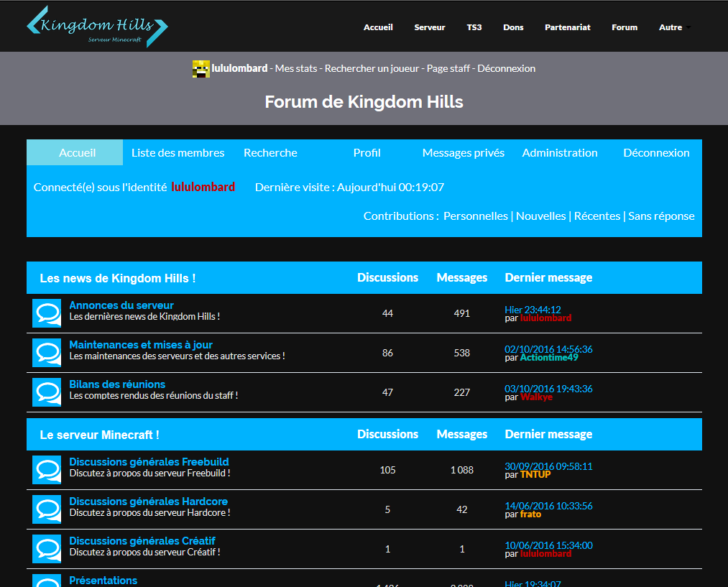The height and width of the screenshot is (587, 728).
Task: Click the Discussions générales Créatif icon
Action: (47, 549)
